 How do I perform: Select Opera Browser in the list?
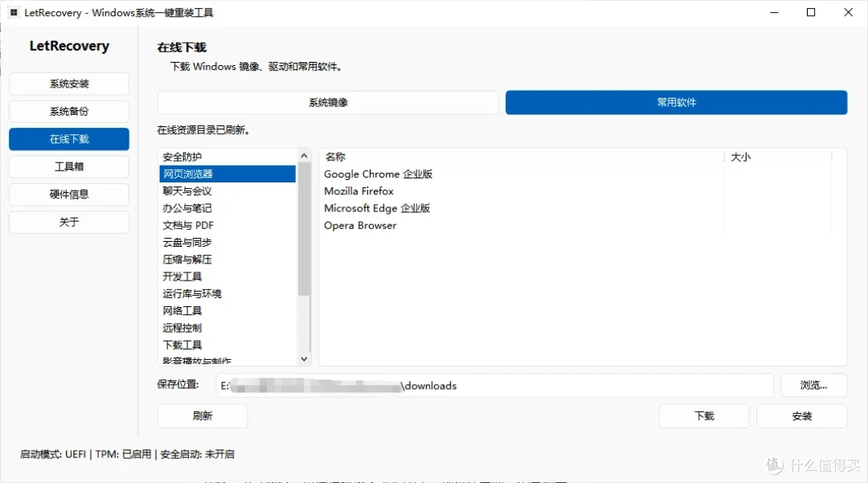point(360,225)
